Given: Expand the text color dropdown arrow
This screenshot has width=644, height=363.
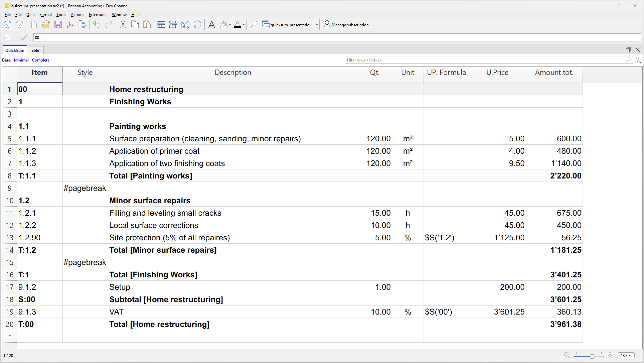Looking at the screenshot, I should (x=244, y=25).
